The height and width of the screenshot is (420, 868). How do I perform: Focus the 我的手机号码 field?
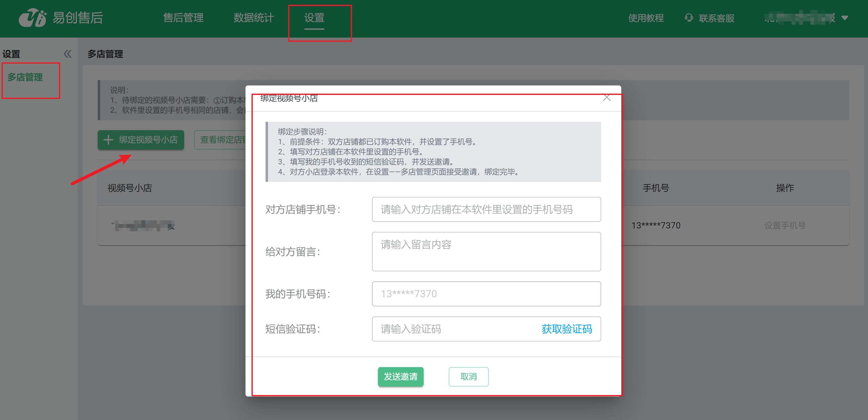pos(486,294)
